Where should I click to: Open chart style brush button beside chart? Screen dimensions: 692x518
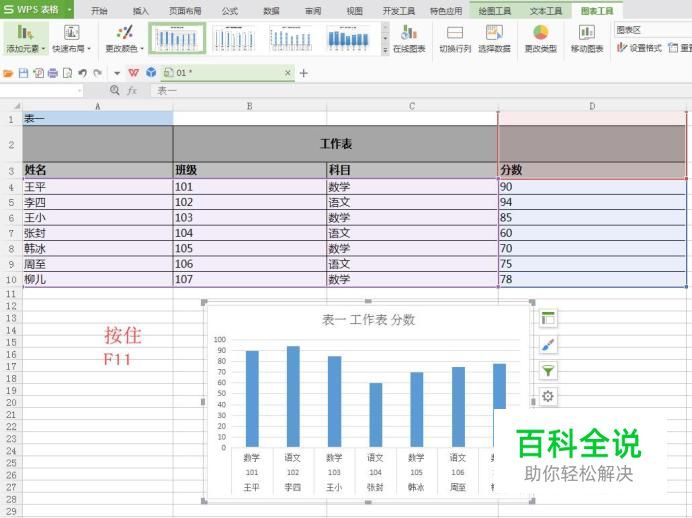tap(548, 345)
